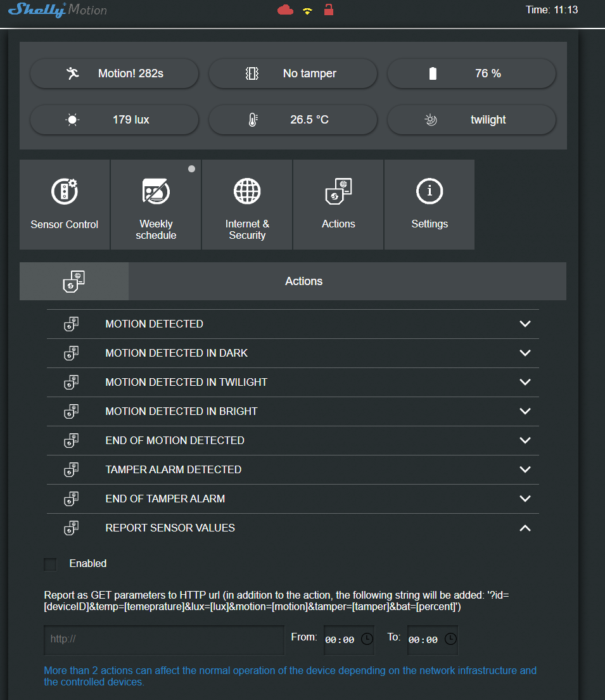Click the yellow WiFi signal icon
This screenshot has height=700, width=605.
[x=307, y=11]
